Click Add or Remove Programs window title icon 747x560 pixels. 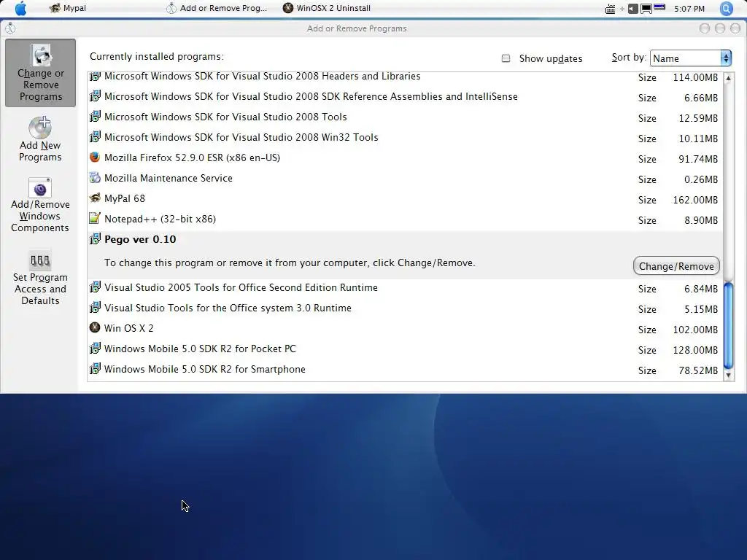coord(10,28)
